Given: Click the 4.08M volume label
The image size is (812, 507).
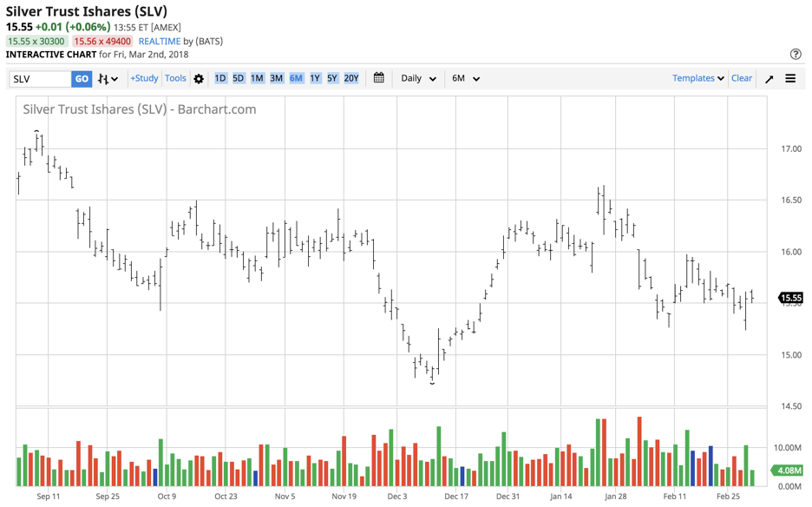Looking at the screenshot, I should click(x=787, y=471).
